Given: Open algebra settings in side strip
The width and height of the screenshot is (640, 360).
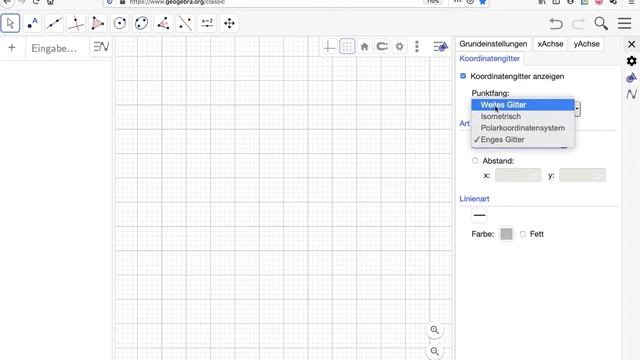Looking at the screenshot, I should pos(631,94).
